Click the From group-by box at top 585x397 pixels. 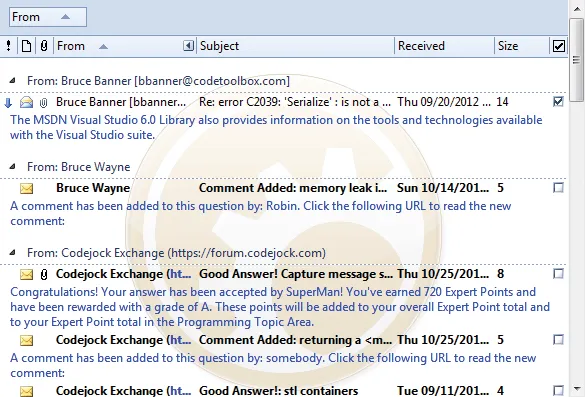pos(48,17)
